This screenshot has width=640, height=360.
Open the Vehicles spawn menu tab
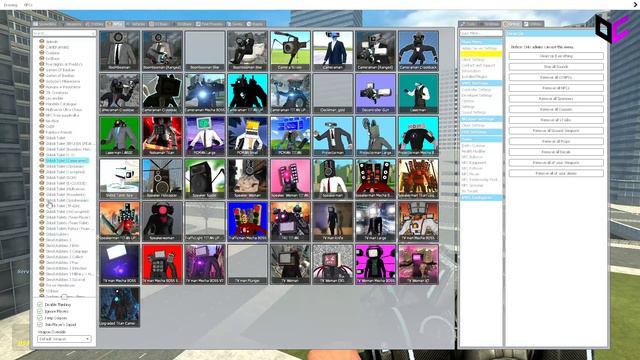coord(136,24)
